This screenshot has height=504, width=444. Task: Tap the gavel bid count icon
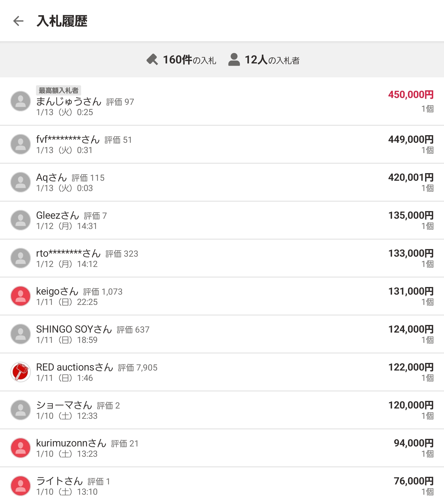pos(152,60)
